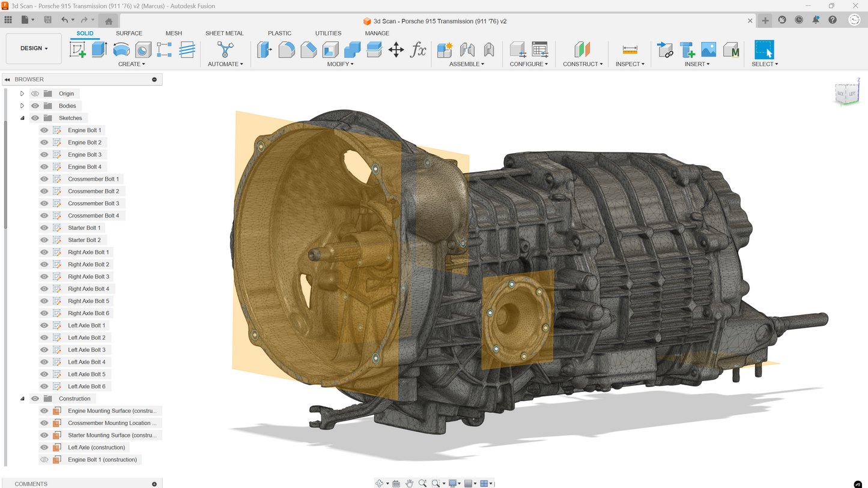Screen dimensions: 868x488
Task: Click the Insert McMaster-Carr Component icon
Action: (730, 50)
